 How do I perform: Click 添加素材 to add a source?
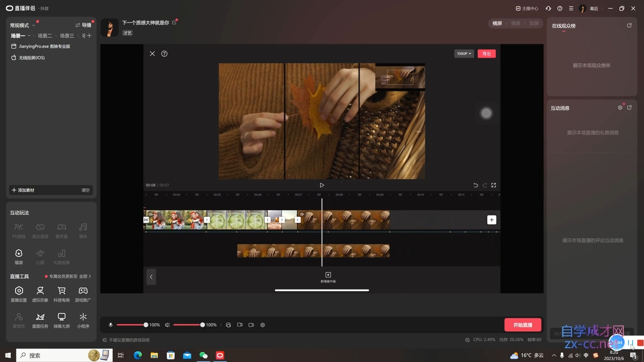[23, 190]
